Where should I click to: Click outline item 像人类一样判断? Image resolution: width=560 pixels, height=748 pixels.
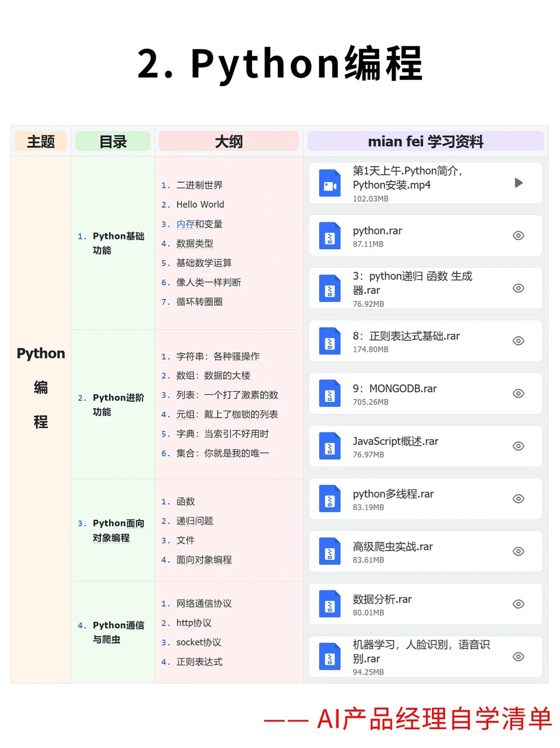click(x=208, y=283)
